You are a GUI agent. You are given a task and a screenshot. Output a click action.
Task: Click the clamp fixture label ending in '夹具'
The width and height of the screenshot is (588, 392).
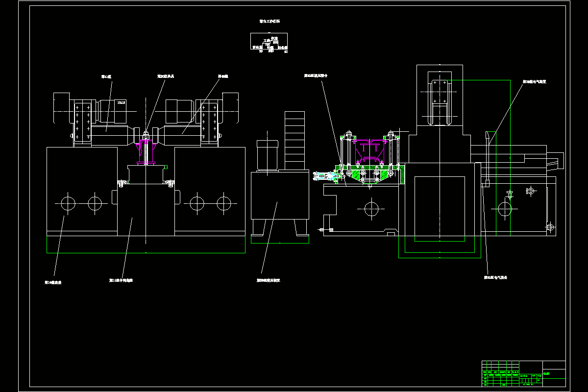coord(166,76)
